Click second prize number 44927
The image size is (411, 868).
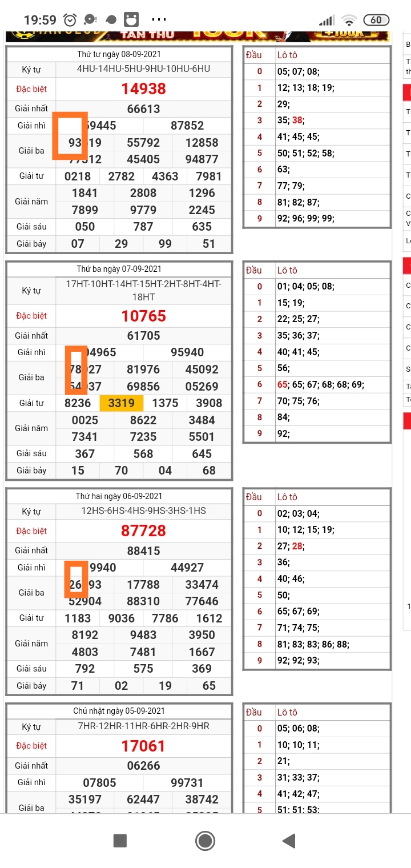pos(187,568)
